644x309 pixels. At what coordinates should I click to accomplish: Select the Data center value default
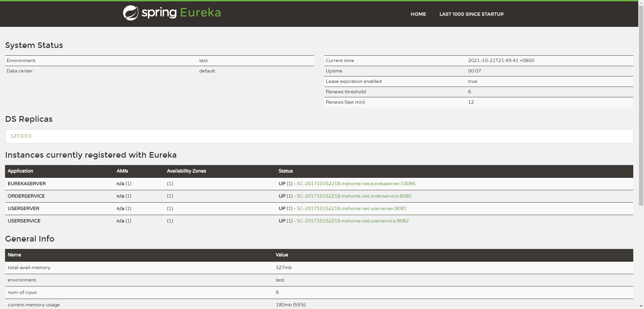[207, 71]
